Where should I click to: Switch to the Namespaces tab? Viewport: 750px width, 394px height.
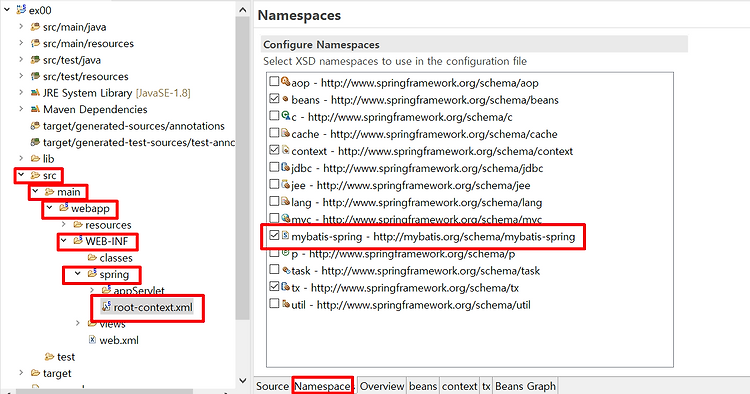[323, 386]
